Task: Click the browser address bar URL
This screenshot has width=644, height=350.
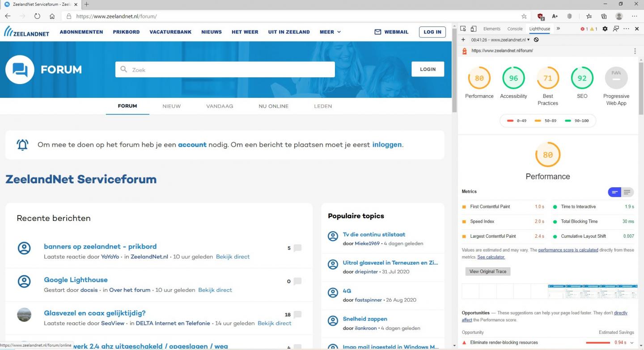Action: 116,16
